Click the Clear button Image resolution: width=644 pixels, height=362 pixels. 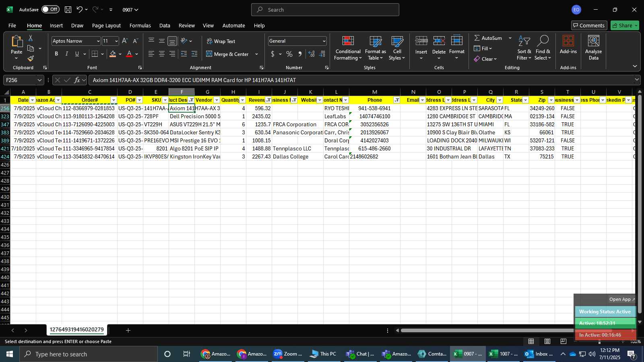point(485,59)
